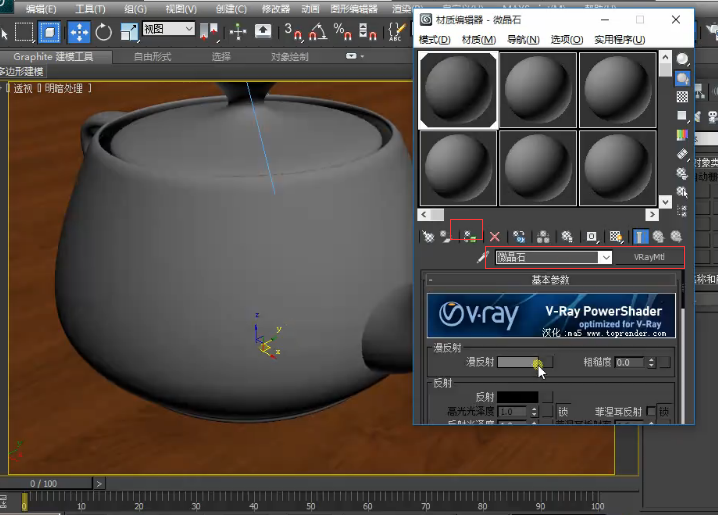Toggle the material editor Background checker icon
This screenshot has width=718, height=515.
coord(682,98)
